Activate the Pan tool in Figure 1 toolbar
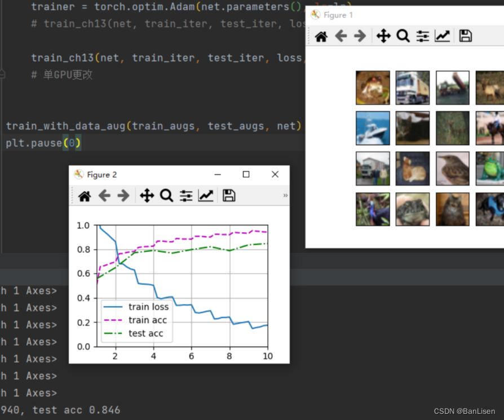 pos(383,35)
